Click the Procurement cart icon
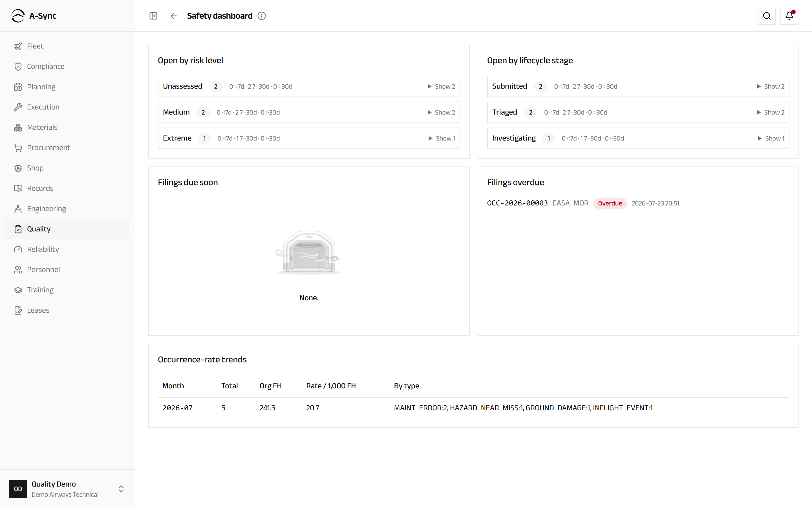This screenshot has width=812, height=508. (18, 148)
